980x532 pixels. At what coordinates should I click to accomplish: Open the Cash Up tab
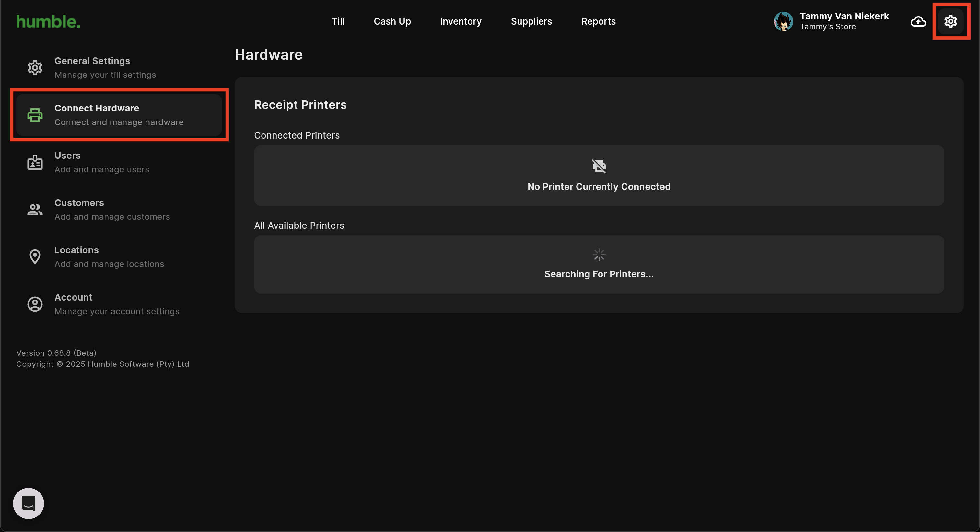coord(392,21)
